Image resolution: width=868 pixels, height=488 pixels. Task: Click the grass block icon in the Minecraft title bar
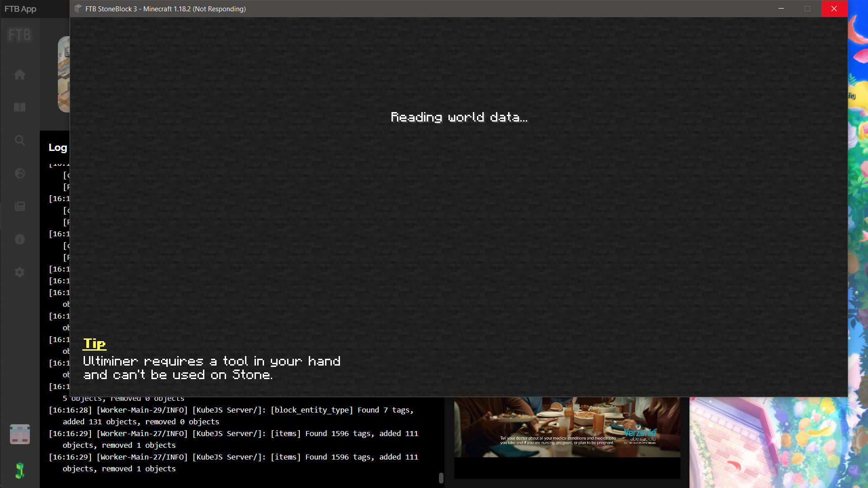(78, 9)
